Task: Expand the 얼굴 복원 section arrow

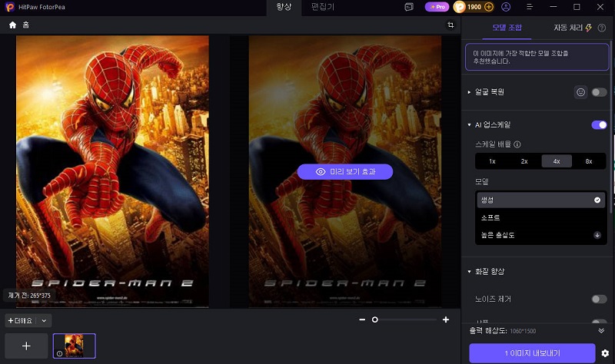Action: [469, 92]
